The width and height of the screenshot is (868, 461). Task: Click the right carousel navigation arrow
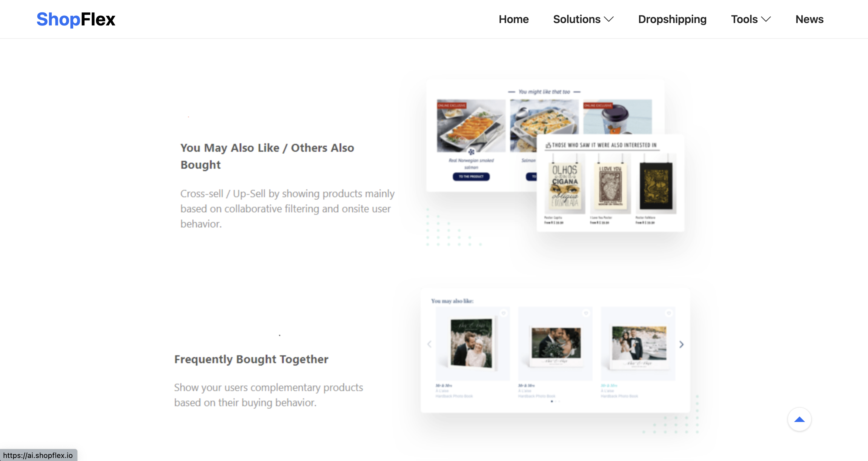coord(681,344)
